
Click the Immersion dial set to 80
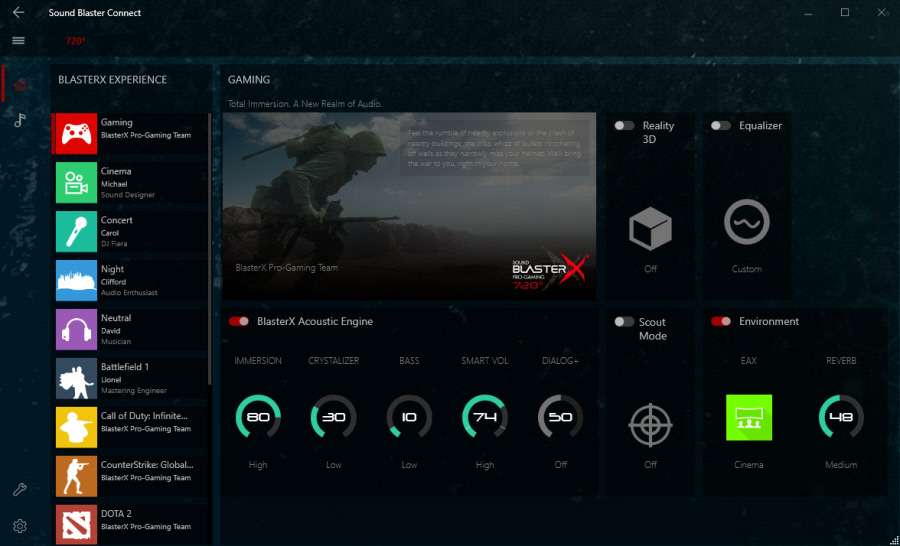tap(258, 418)
